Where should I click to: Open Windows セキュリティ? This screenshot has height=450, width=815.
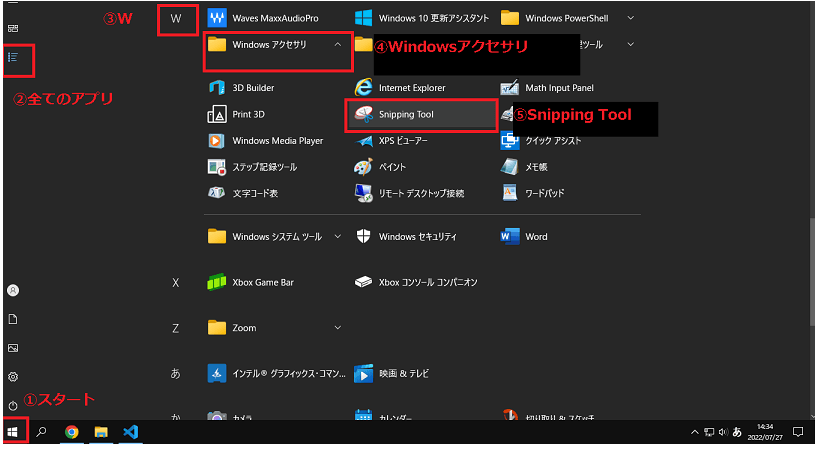405,237
